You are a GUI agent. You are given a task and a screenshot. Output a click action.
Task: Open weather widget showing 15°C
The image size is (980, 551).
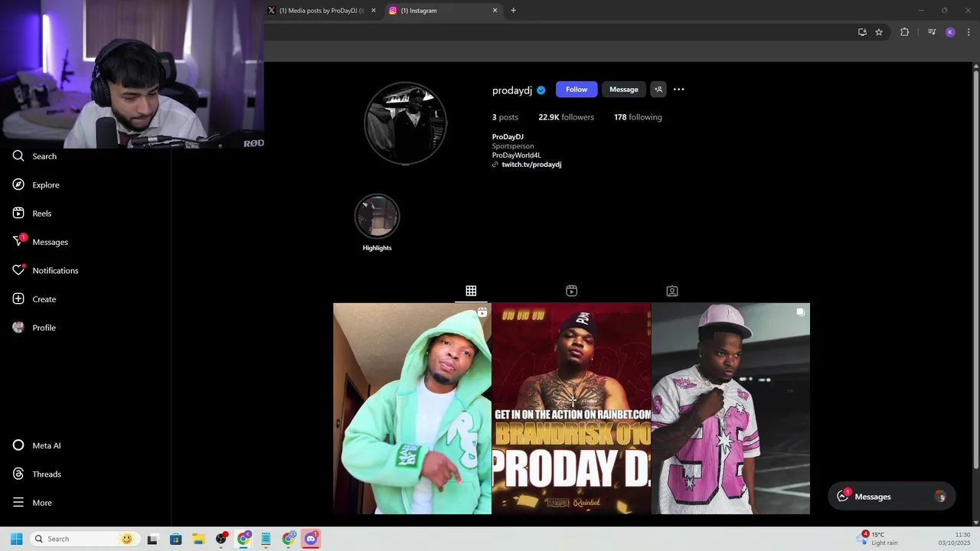click(879, 539)
